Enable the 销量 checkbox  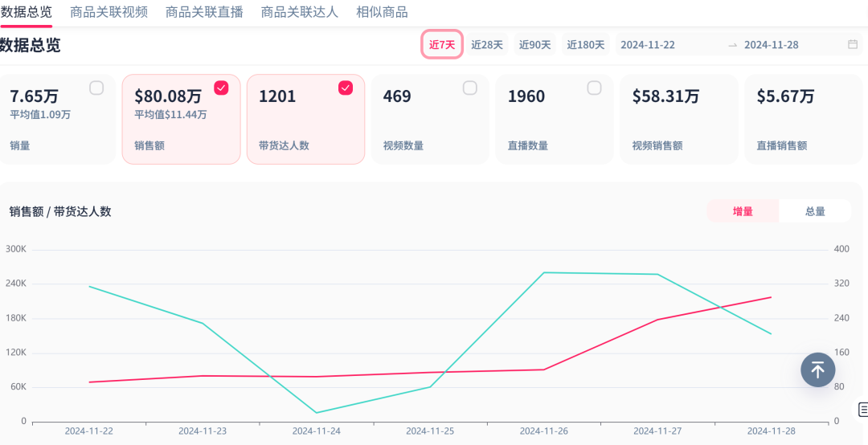tap(96, 88)
